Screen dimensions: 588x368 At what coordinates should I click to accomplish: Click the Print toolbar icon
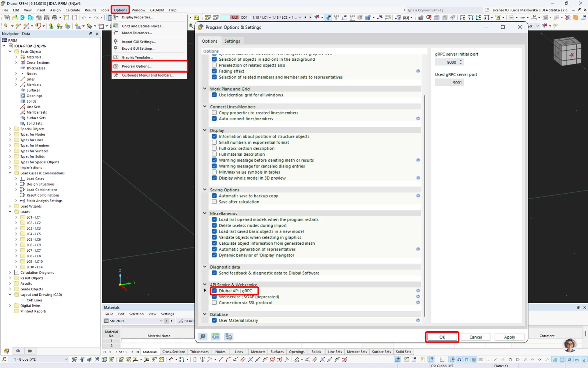(x=54, y=17)
